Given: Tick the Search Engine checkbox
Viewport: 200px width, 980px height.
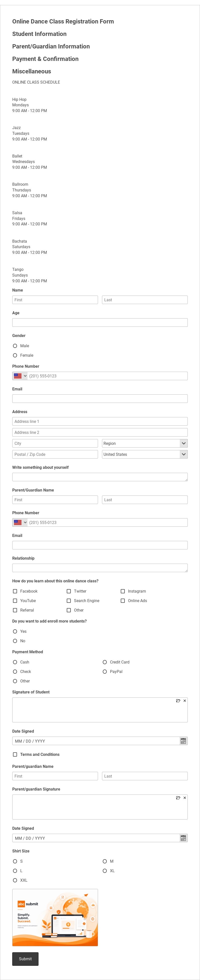Looking at the screenshot, I should 68,601.
